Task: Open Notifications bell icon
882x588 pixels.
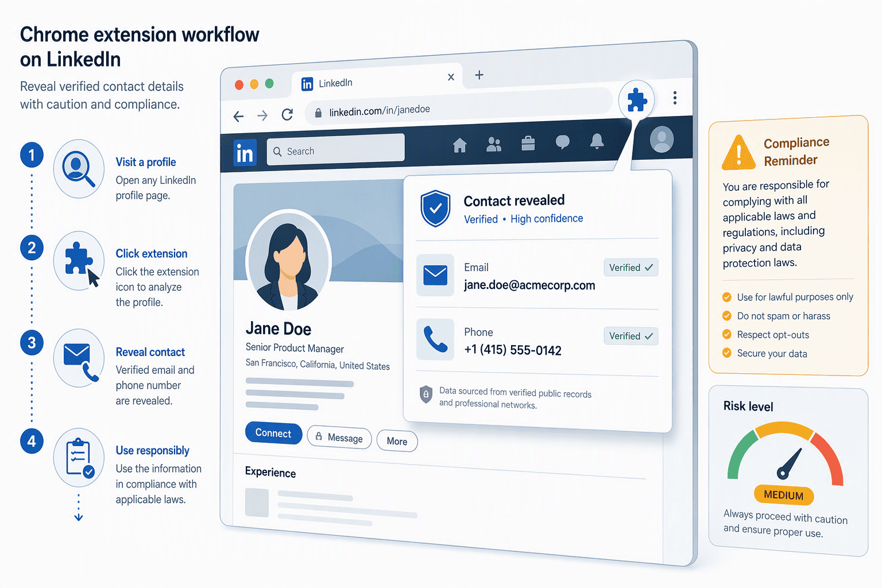Action: tap(597, 141)
